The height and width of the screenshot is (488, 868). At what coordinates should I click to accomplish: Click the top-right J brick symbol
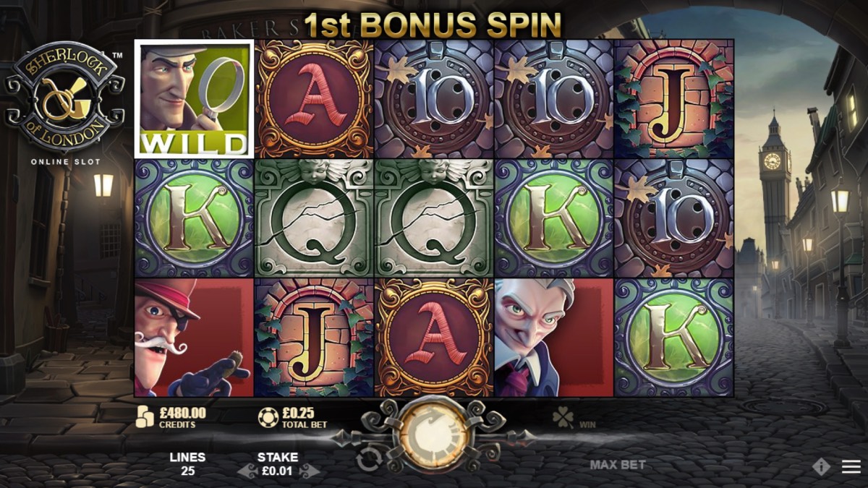(x=674, y=98)
